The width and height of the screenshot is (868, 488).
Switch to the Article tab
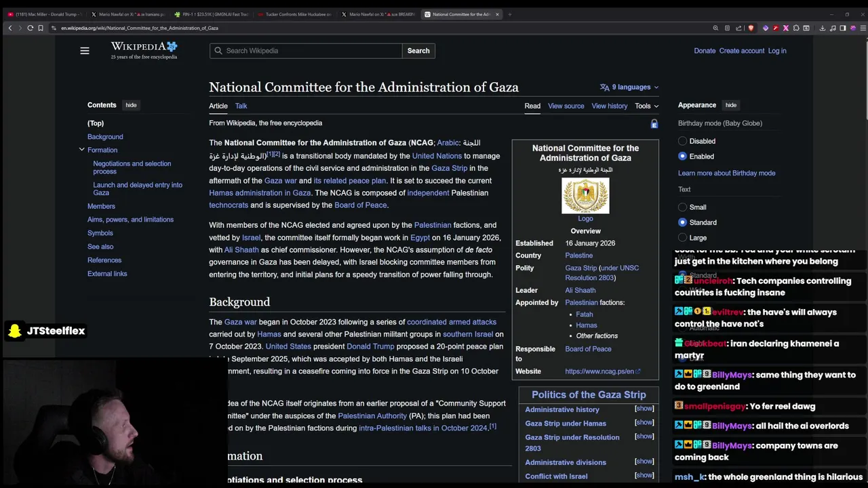(x=218, y=106)
